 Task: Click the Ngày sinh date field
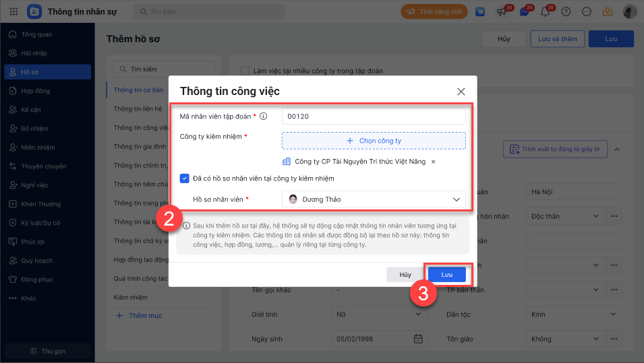[379, 339]
